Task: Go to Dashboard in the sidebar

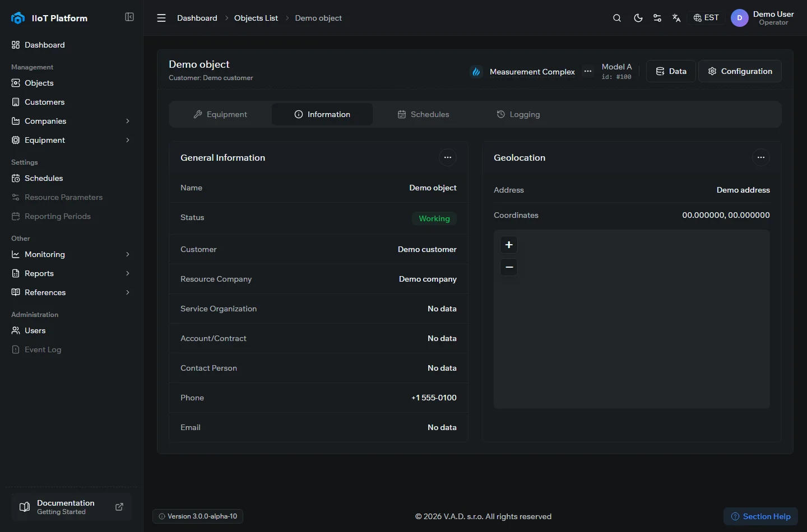Action: (x=71, y=45)
